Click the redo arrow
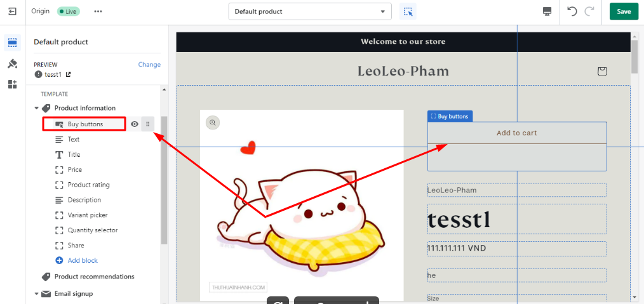This screenshot has height=304, width=644. pyautogui.click(x=589, y=11)
